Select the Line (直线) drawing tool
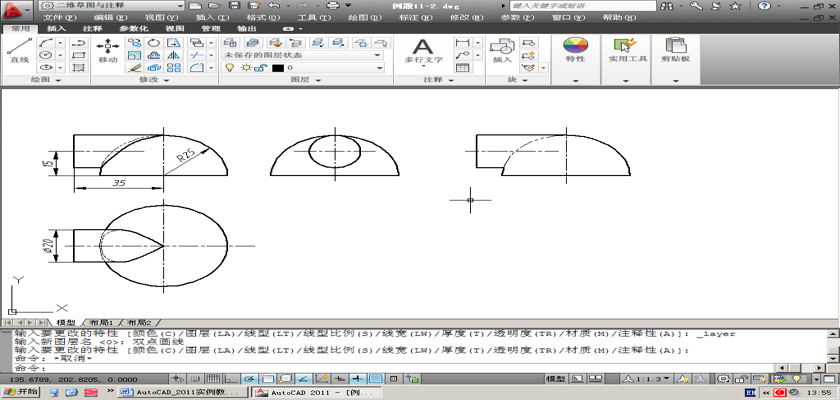Viewport: 840px width, 400px height. (18, 50)
